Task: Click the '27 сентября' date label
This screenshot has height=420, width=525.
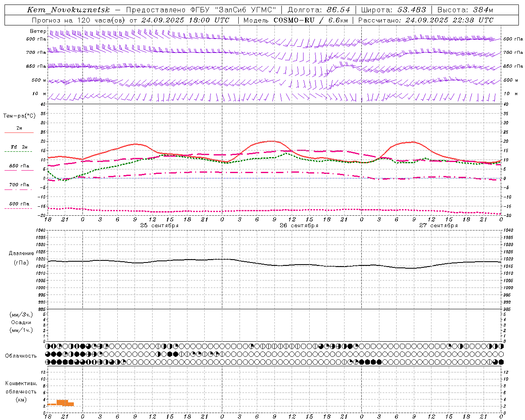Action: (438, 226)
